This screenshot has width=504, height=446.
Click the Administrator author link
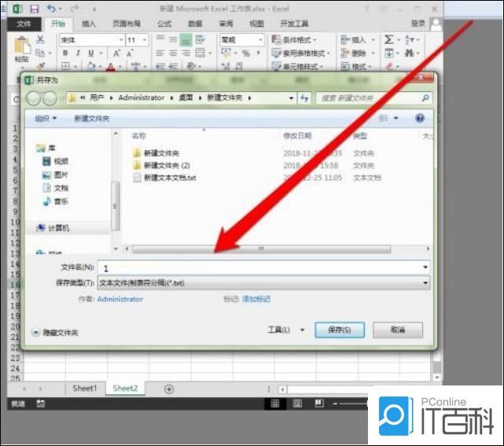120,299
